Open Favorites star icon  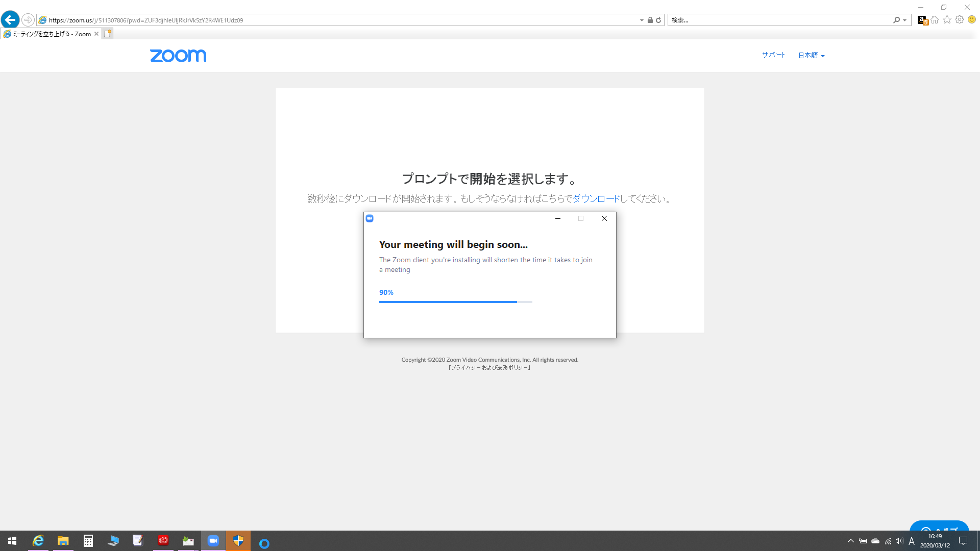coord(947,19)
